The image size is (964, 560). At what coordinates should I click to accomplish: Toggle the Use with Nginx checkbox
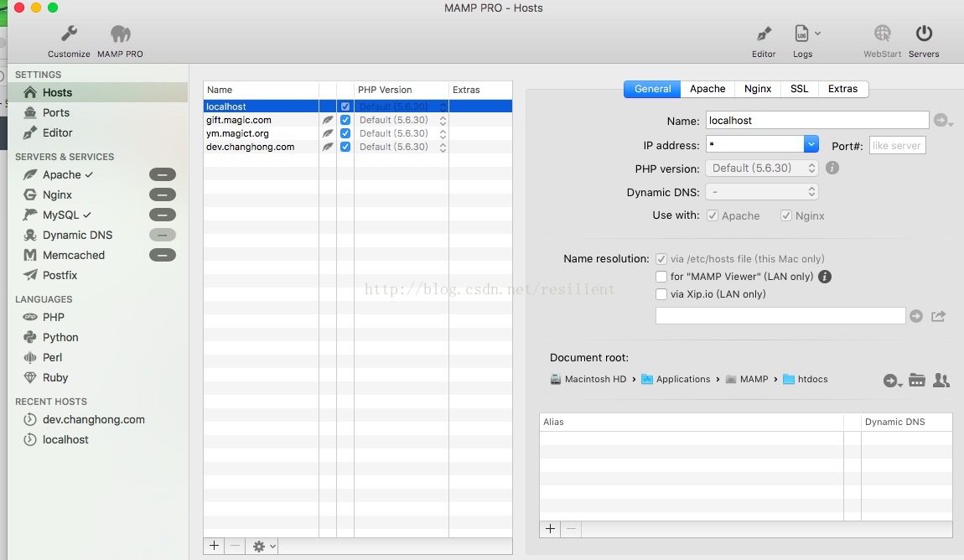click(786, 215)
